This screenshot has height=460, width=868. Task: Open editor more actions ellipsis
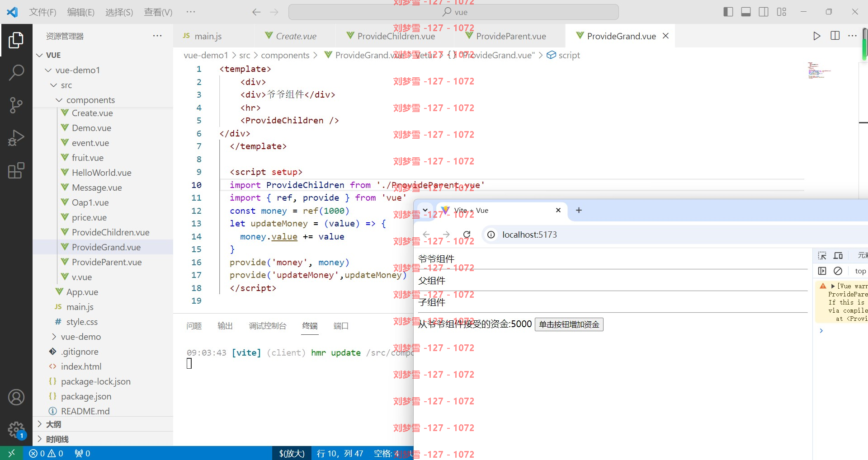[x=852, y=36]
